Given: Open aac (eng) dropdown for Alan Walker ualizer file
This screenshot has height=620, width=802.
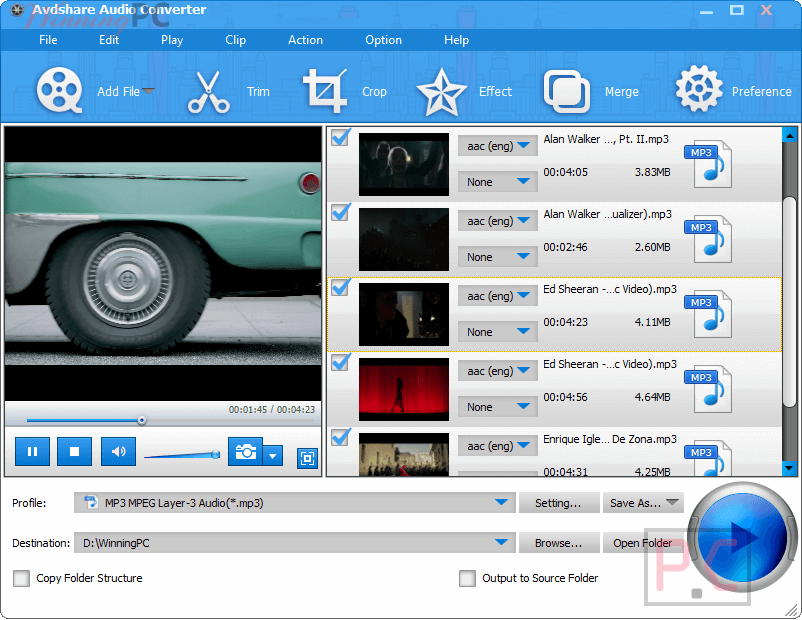Looking at the screenshot, I should click(498, 220).
